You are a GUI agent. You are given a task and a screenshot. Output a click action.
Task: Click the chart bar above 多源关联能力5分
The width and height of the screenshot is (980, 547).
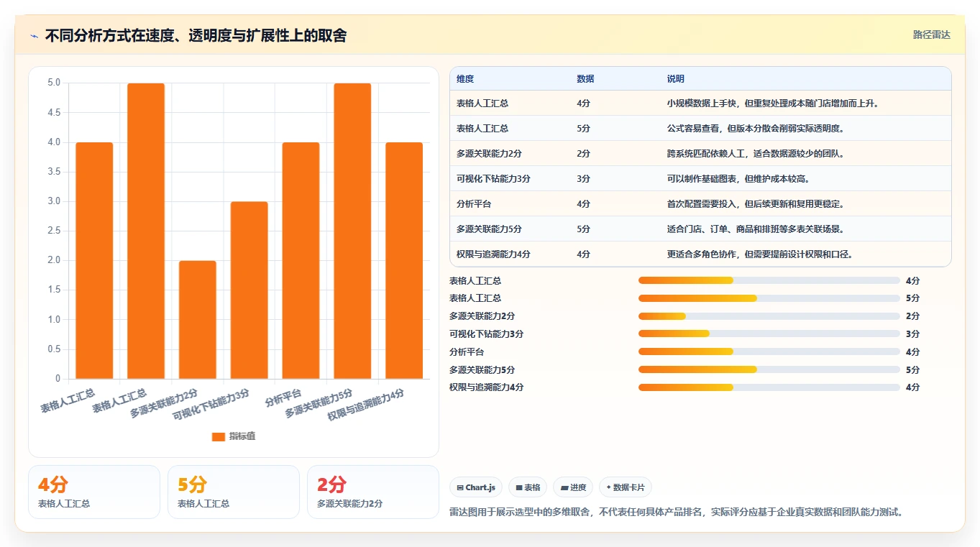pyautogui.click(x=352, y=231)
